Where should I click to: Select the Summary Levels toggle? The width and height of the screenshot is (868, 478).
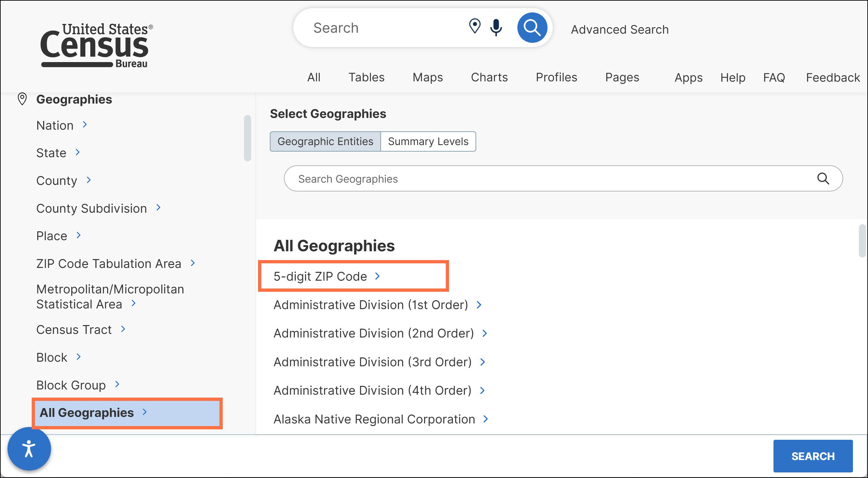428,141
